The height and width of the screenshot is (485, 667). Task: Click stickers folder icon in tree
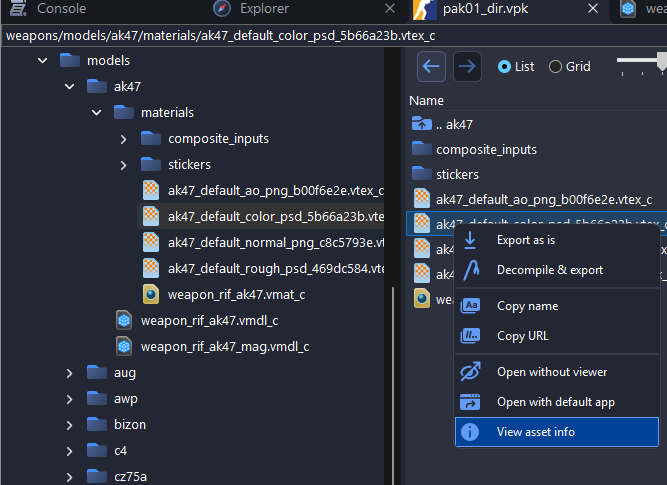pyautogui.click(x=151, y=164)
